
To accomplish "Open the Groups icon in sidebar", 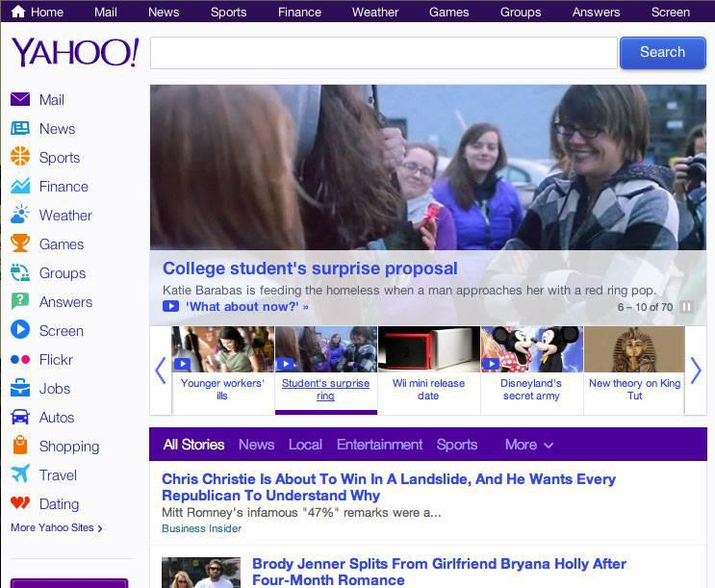I will pos(20,272).
